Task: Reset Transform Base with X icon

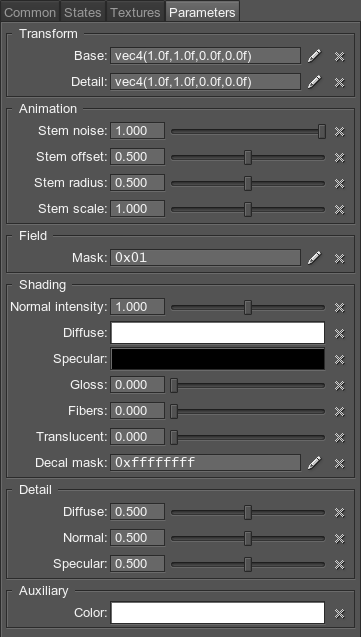Action: tap(339, 56)
